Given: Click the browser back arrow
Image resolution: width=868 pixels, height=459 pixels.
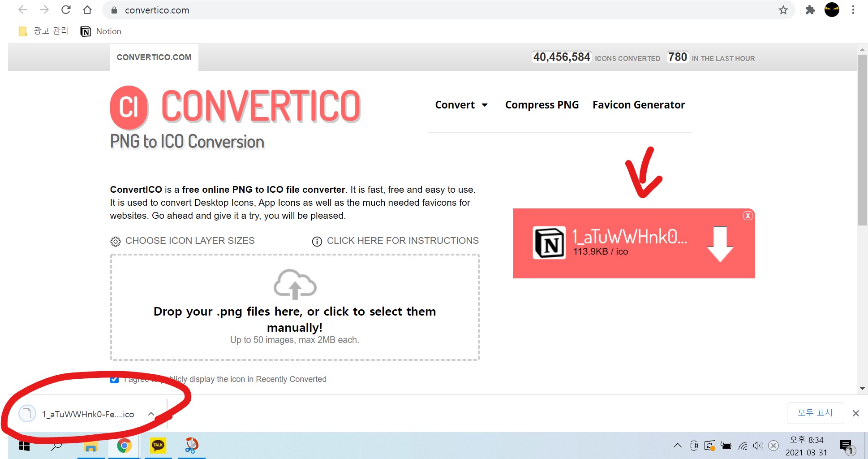Looking at the screenshot, I should pyautogui.click(x=23, y=10).
